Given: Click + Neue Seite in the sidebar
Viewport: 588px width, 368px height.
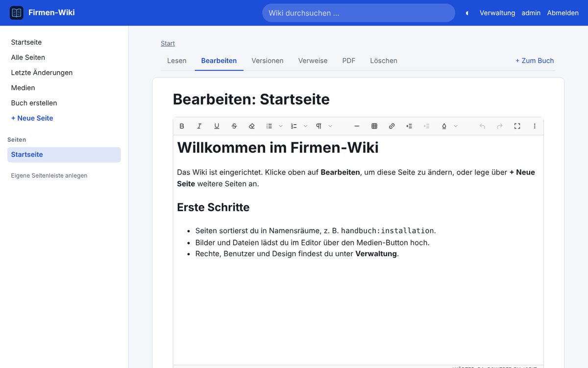Looking at the screenshot, I should coord(32,118).
